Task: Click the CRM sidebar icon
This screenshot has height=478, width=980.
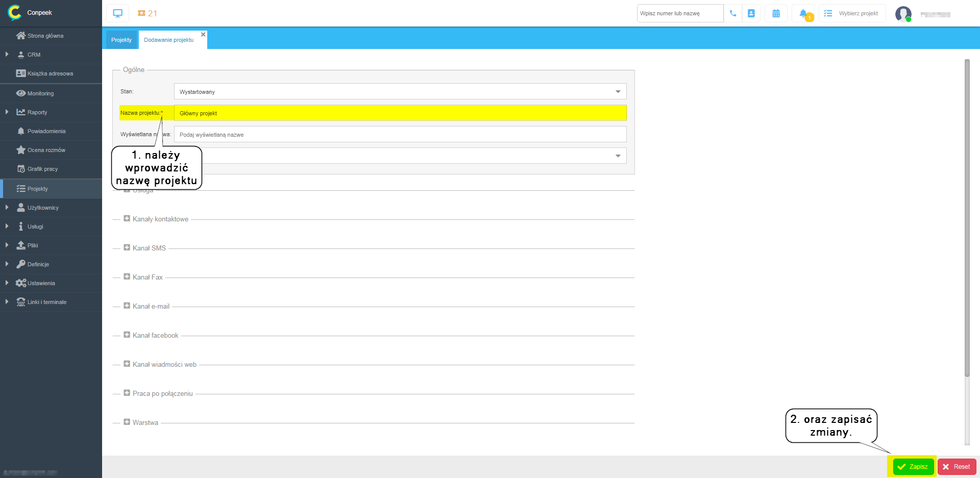Action: [x=21, y=55]
